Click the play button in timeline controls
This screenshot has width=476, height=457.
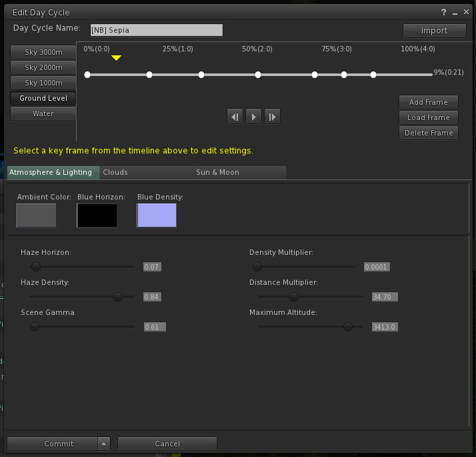[253, 117]
